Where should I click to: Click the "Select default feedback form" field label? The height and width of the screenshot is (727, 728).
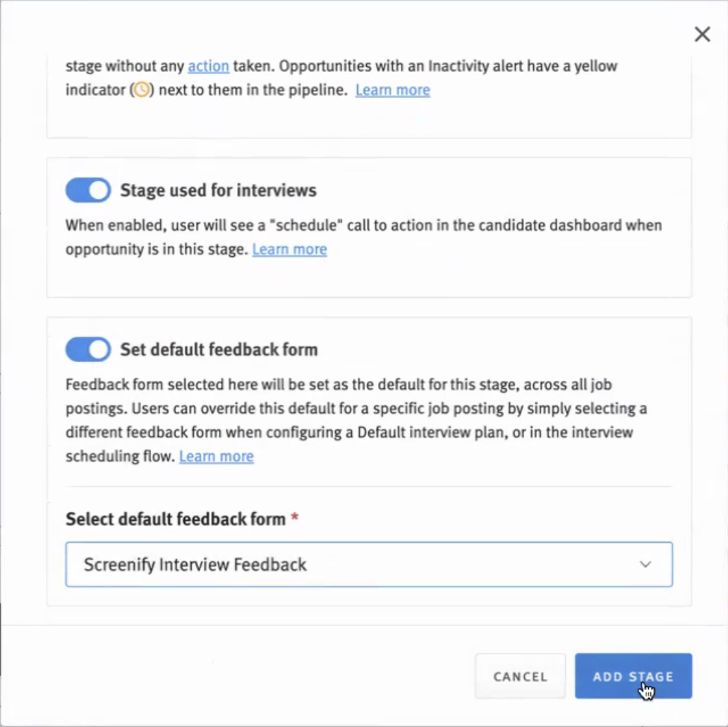pyautogui.click(x=176, y=519)
